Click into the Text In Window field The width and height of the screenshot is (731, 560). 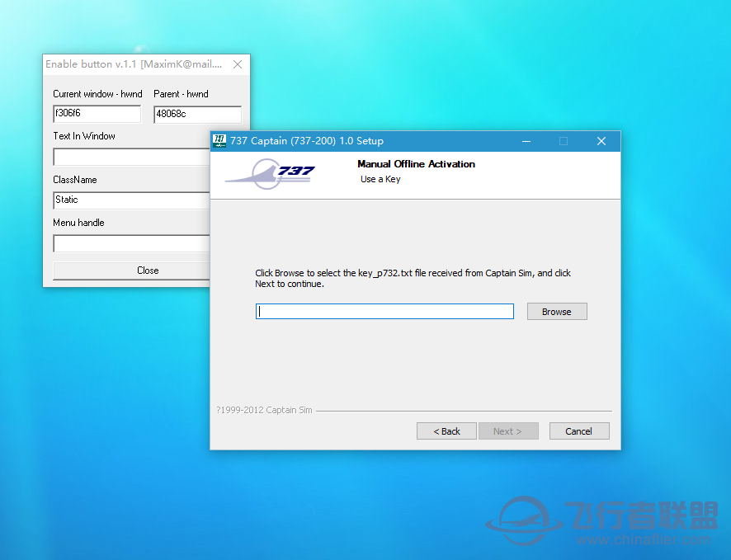point(131,157)
